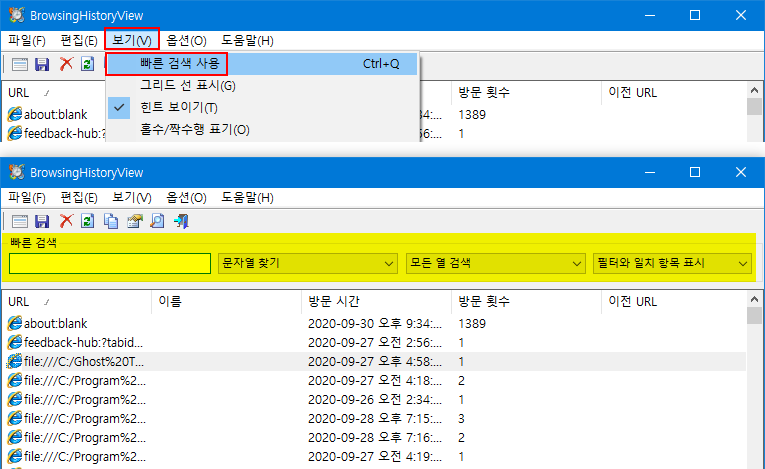Viewport: 765px width, 469px height.
Task: Click 2020-09-30 오후 9:34 visit time cell
Action: click(x=375, y=324)
